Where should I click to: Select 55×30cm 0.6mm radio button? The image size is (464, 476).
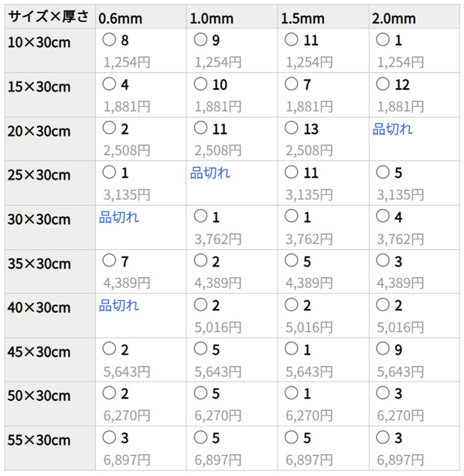(109, 439)
